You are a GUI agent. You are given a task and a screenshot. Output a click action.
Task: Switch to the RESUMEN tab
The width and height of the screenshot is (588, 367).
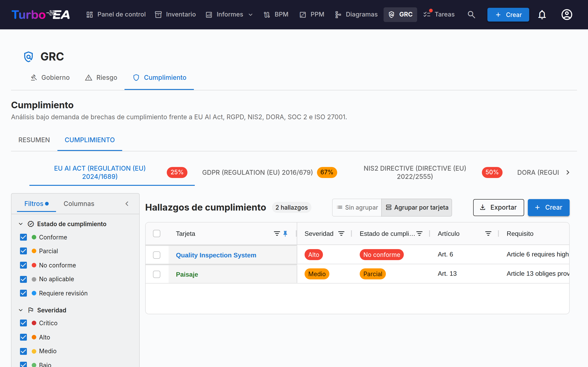tap(34, 140)
